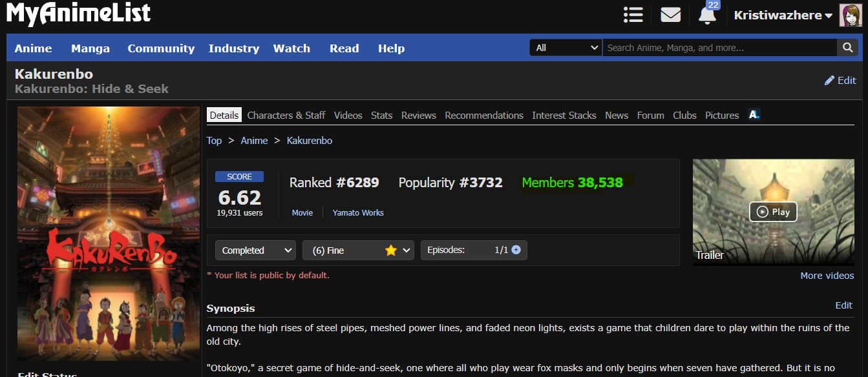Switch to the Pictures tab
The height and width of the screenshot is (377, 868).
click(x=722, y=115)
